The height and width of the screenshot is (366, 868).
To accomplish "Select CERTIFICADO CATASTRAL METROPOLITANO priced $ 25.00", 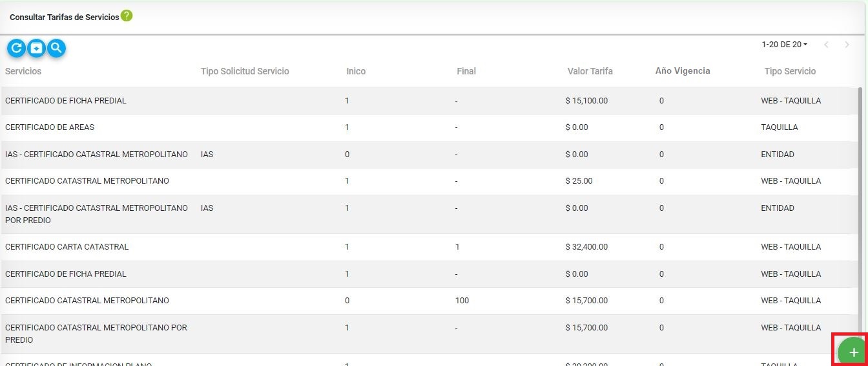I will 429,181.
